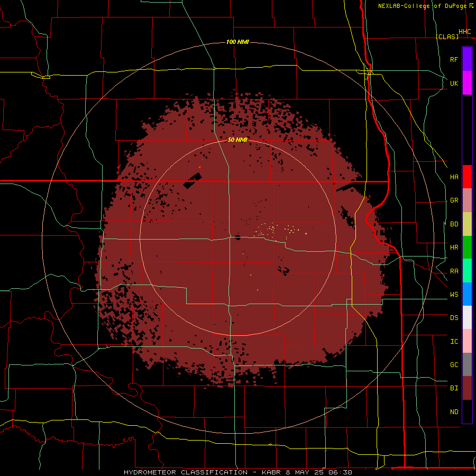Click the 'HHC' product code text
This screenshot has width=476, height=476.
point(464,32)
